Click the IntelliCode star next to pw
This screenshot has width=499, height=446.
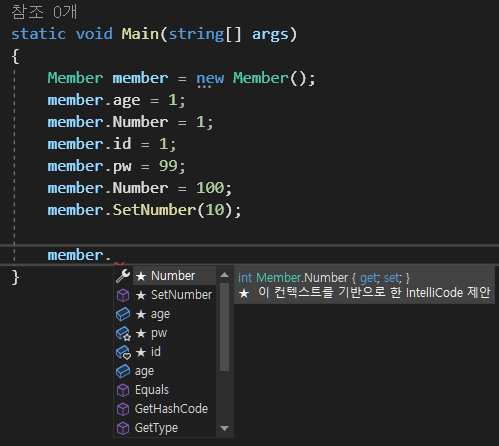tap(141, 333)
